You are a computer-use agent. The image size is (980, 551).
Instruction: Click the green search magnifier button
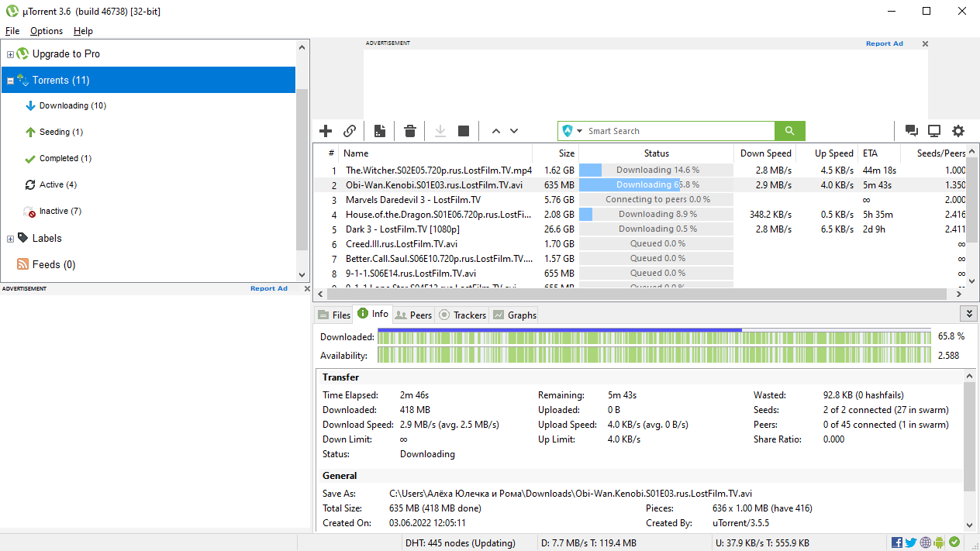790,131
